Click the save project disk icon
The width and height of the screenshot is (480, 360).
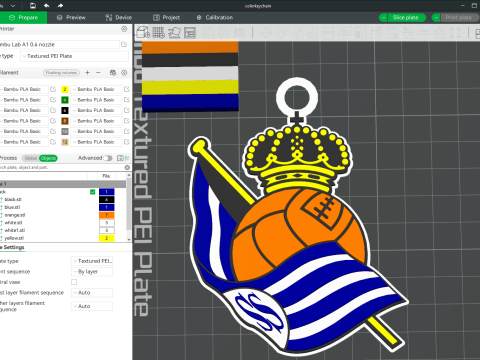(x=33, y=6)
